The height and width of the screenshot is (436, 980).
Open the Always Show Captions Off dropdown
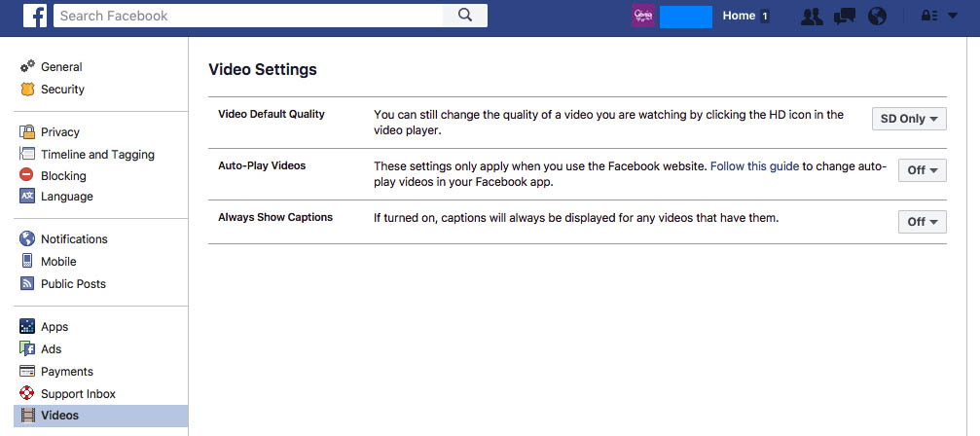click(922, 222)
